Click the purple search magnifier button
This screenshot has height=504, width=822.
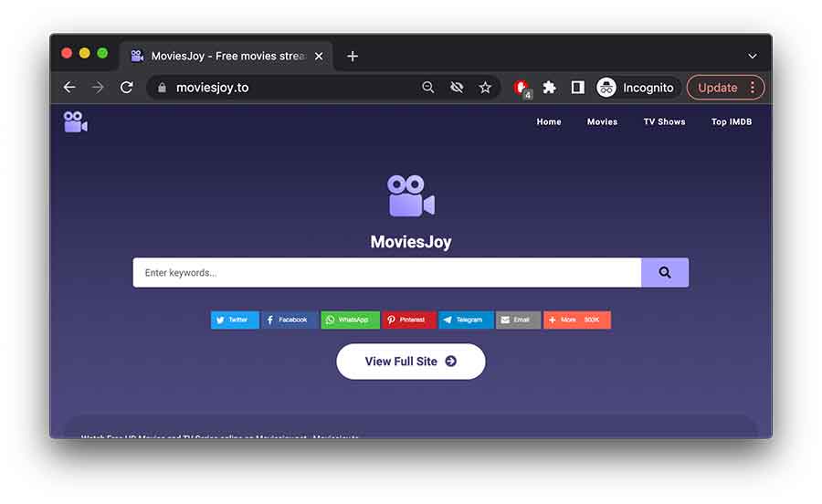click(665, 272)
